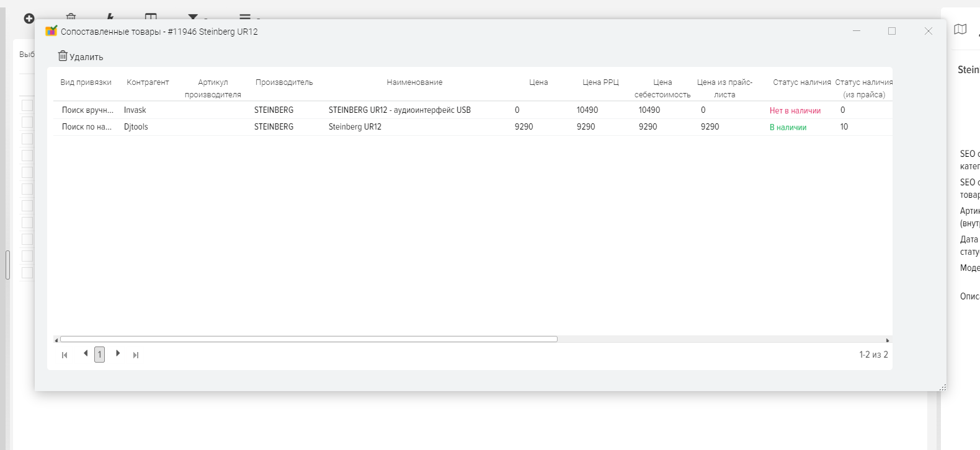Click the Steinberg UR12 name cell

click(x=355, y=127)
